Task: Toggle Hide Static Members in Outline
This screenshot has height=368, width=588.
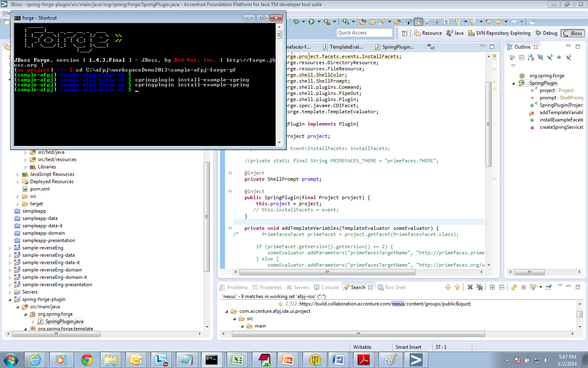Action: pos(550,57)
